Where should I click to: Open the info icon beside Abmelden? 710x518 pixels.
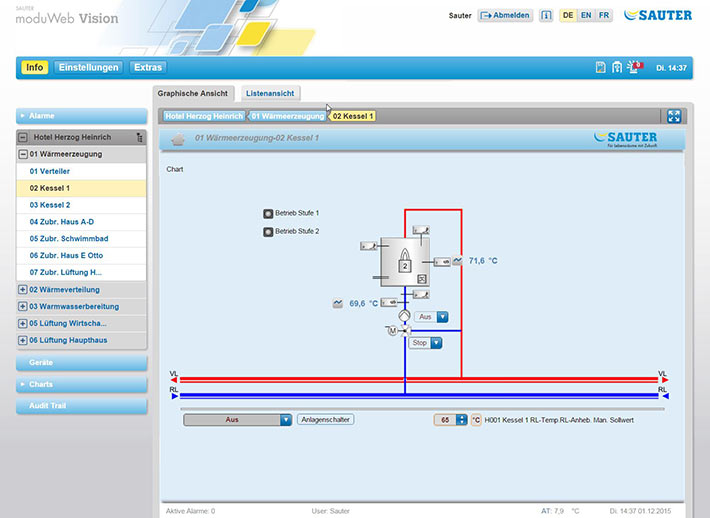click(x=546, y=16)
